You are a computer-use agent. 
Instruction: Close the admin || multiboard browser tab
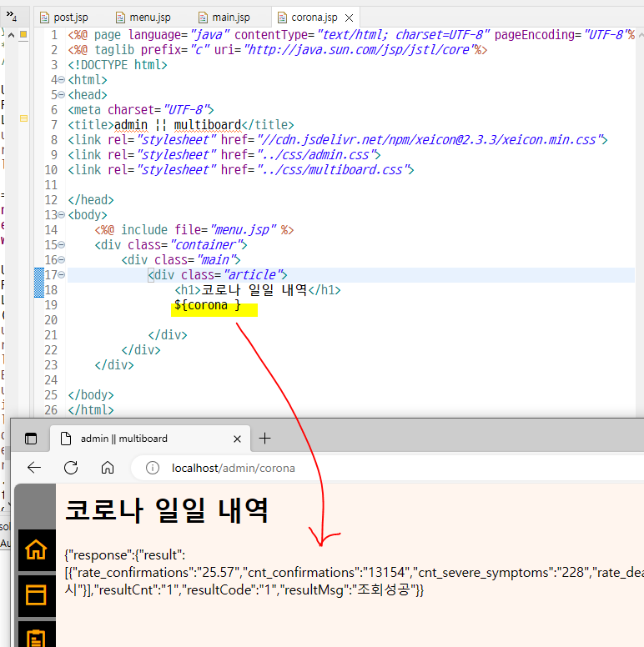[x=237, y=439]
